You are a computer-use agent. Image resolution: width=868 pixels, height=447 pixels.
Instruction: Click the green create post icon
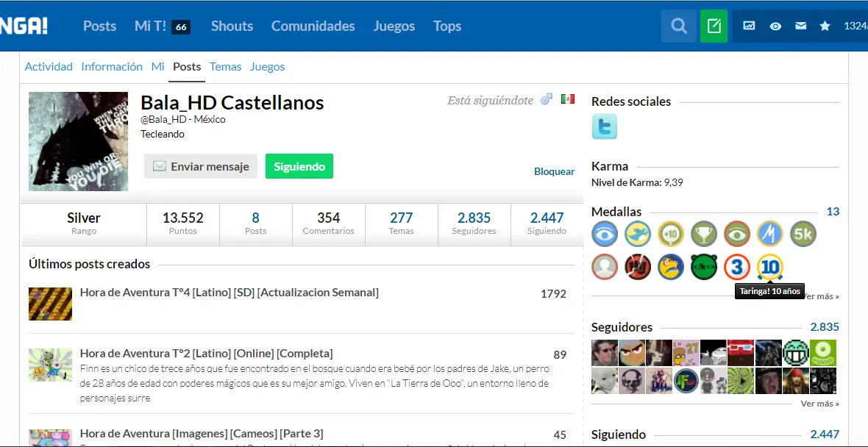(x=714, y=26)
